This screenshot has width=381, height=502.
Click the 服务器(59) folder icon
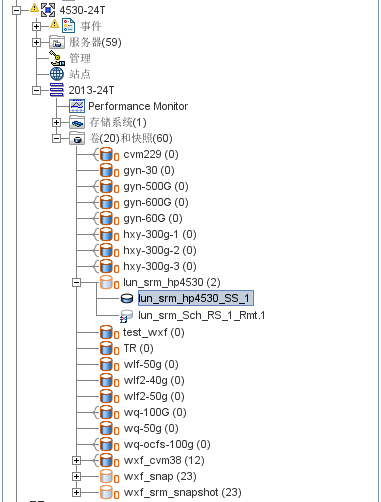(x=57, y=42)
